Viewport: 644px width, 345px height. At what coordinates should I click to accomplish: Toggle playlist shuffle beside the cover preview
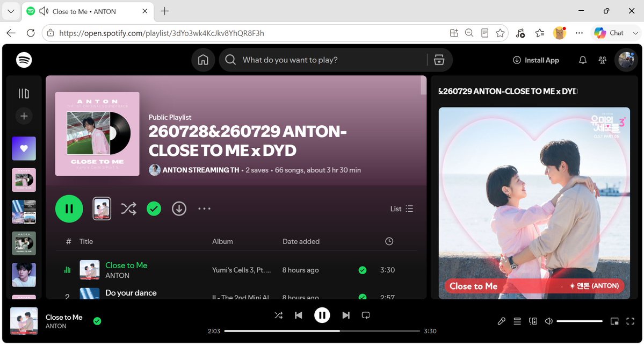[x=128, y=209]
